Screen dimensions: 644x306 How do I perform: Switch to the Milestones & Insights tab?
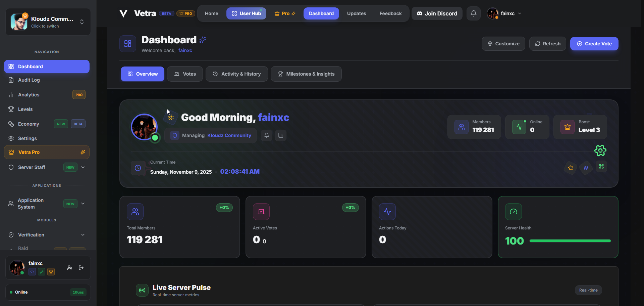click(306, 74)
